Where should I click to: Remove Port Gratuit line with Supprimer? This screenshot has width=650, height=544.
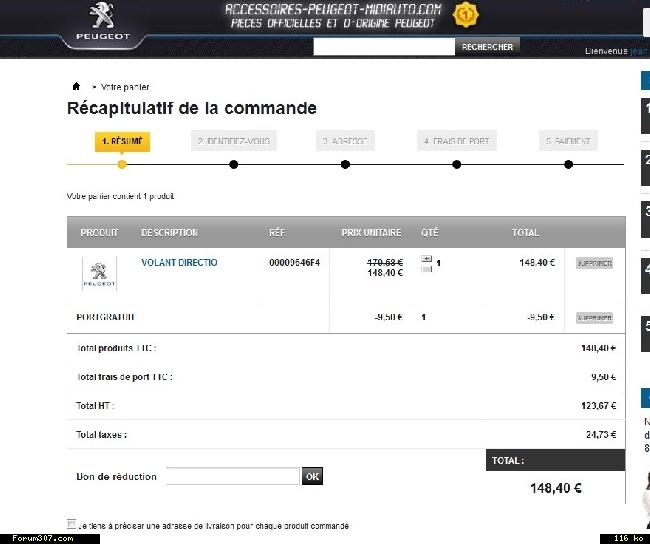(x=594, y=318)
